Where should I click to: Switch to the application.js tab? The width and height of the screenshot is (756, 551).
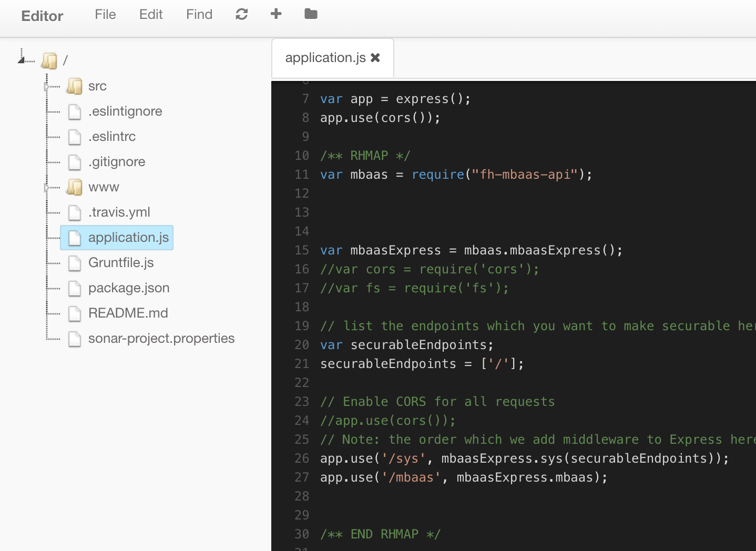[x=325, y=58]
